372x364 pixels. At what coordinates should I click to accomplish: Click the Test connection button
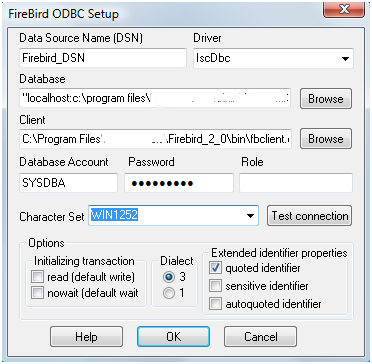(309, 216)
